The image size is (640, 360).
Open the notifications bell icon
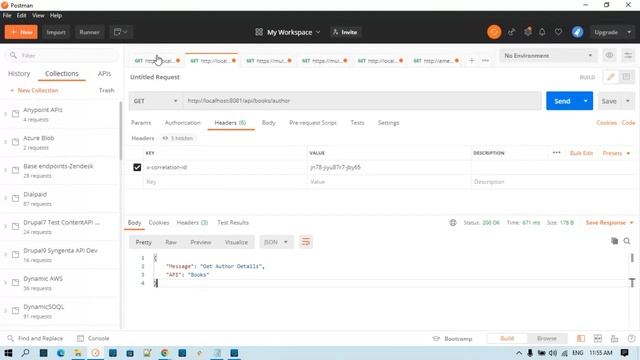542,32
